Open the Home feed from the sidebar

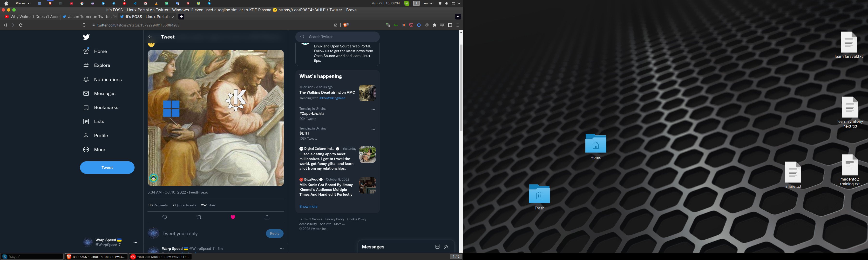click(x=100, y=51)
